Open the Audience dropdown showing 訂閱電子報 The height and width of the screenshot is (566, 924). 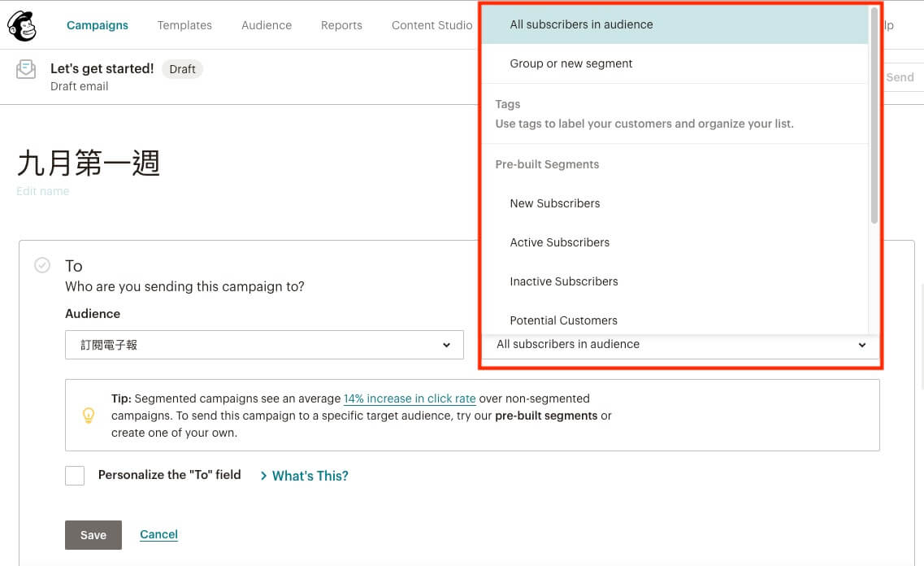tap(264, 345)
